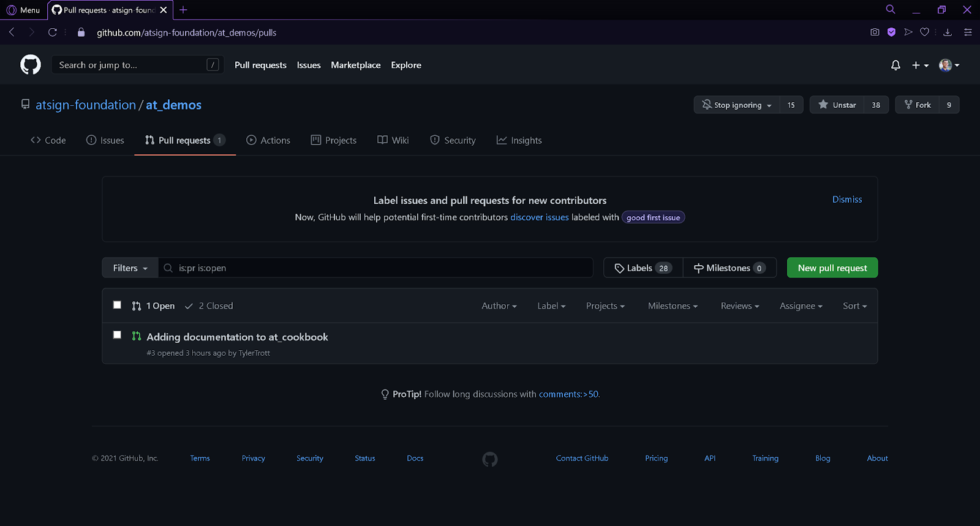Screen dimensions: 980x526
Task: Open the Label filter dropdown
Action: tap(551, 306)
